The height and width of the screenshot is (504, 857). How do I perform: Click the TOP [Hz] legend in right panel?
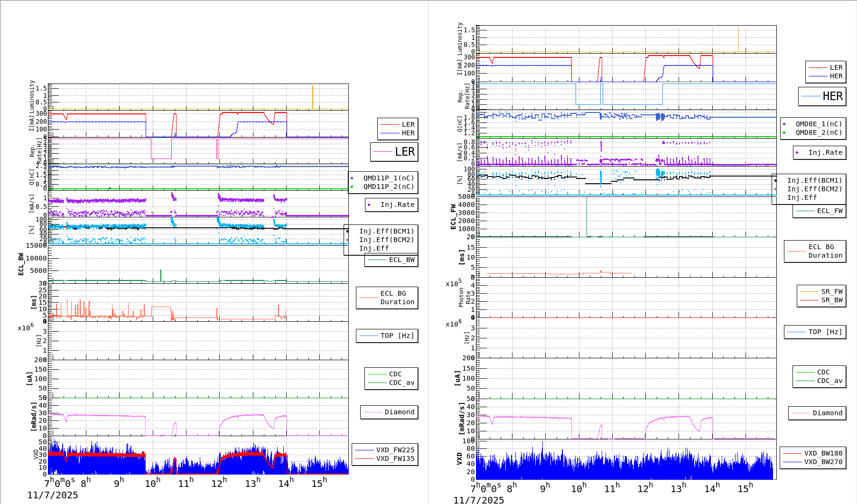click(x=825, y=332)
